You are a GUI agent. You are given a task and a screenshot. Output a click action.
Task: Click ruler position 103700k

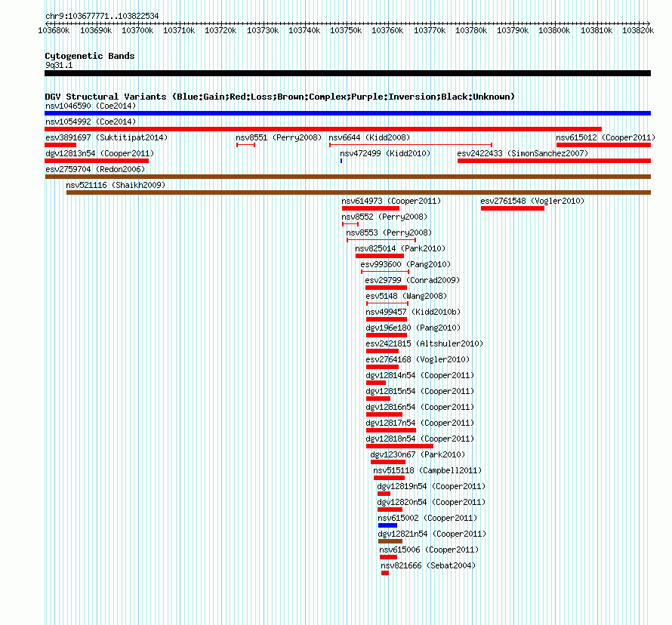point(137,30)
